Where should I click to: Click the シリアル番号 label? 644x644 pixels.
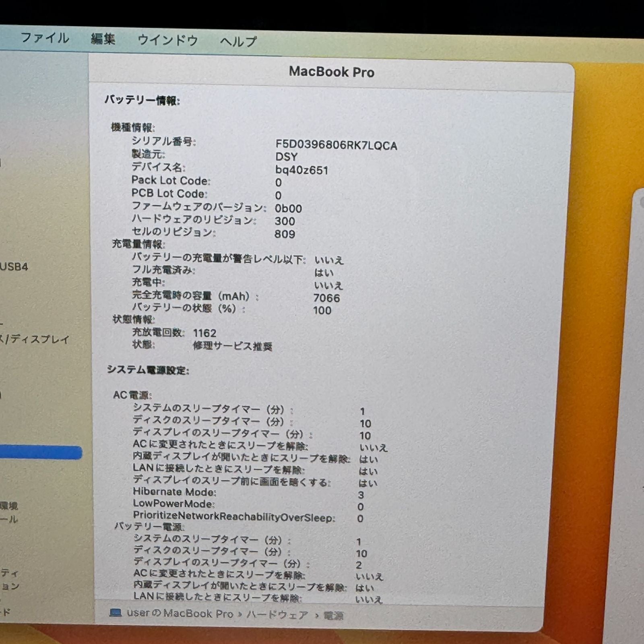point(163,141)
